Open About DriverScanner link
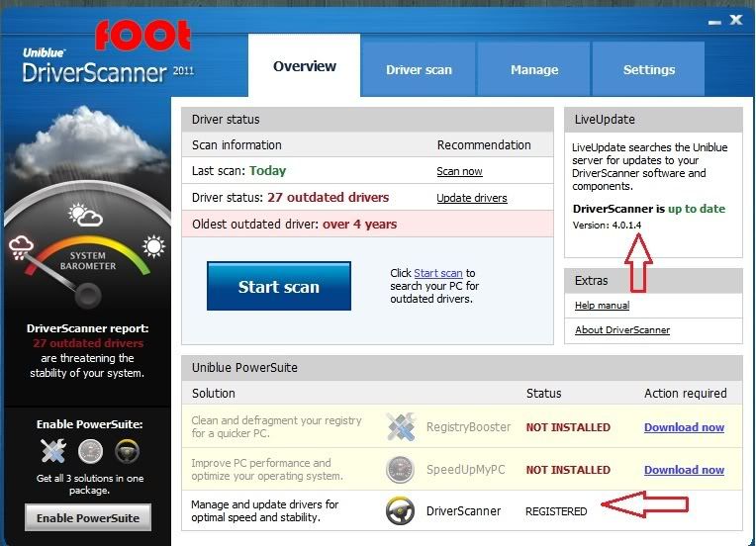The width and height of the screenshot is (756, 546). [621, 330]
